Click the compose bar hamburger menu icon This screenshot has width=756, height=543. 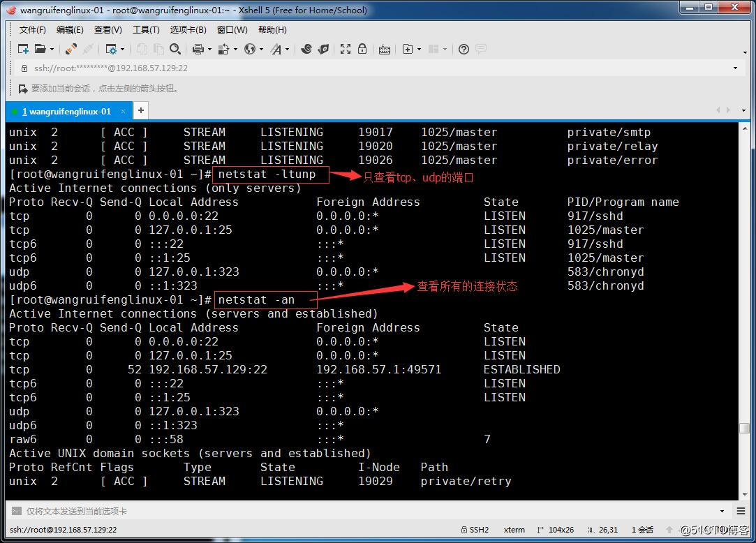point(741,511)
